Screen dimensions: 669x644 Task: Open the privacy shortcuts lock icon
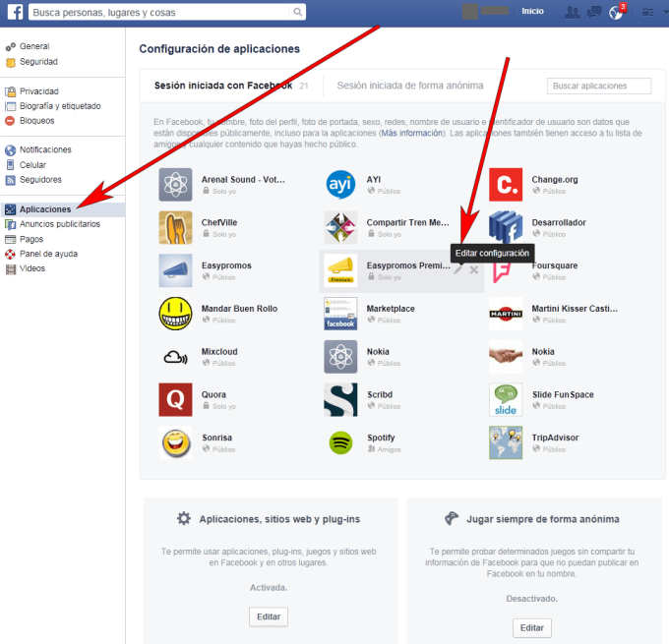coord(647,13)
